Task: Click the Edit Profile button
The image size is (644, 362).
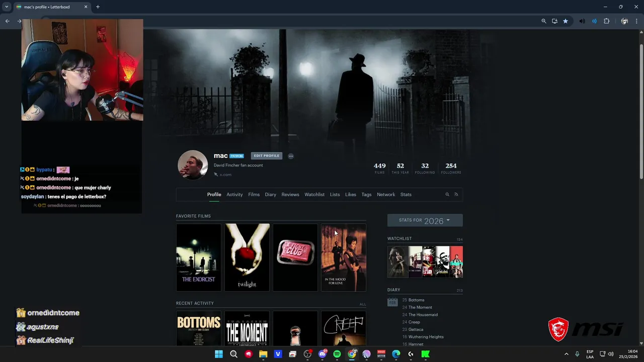Action: [266, 156]
